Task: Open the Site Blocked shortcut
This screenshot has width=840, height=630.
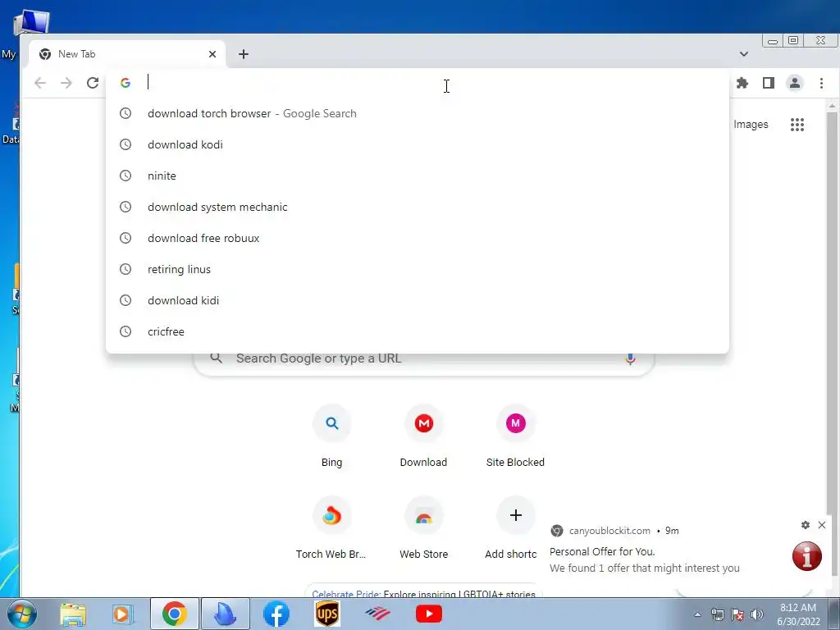Action: [x=515, y=436]
